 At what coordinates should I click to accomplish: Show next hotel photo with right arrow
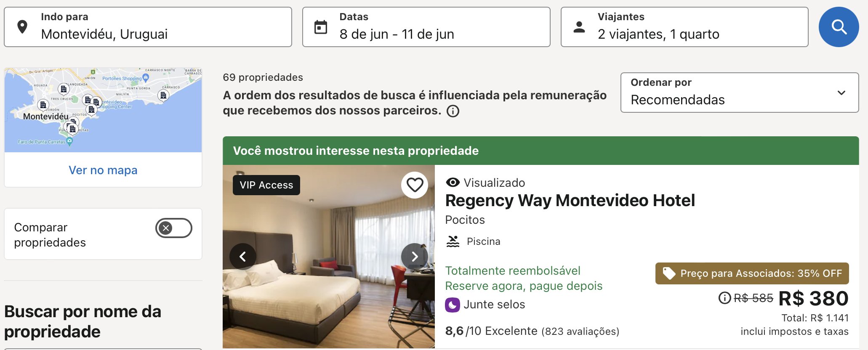pyautogui.click(x=415, y=256)
